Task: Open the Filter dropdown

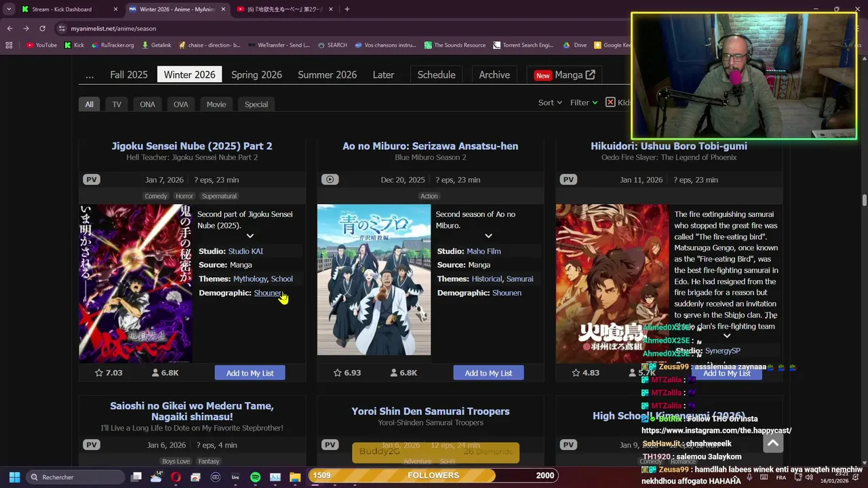Action: [x=583, y=102]
